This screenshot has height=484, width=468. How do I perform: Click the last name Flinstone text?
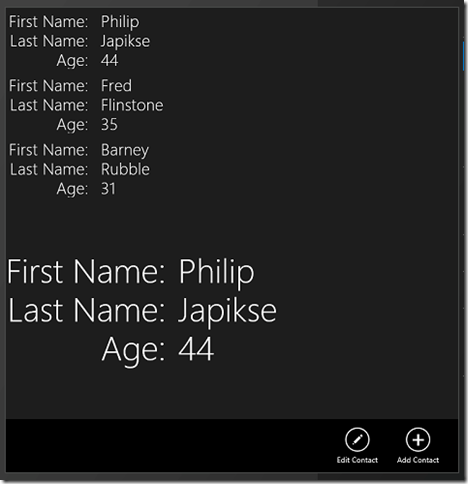click(x=132, y=105)
